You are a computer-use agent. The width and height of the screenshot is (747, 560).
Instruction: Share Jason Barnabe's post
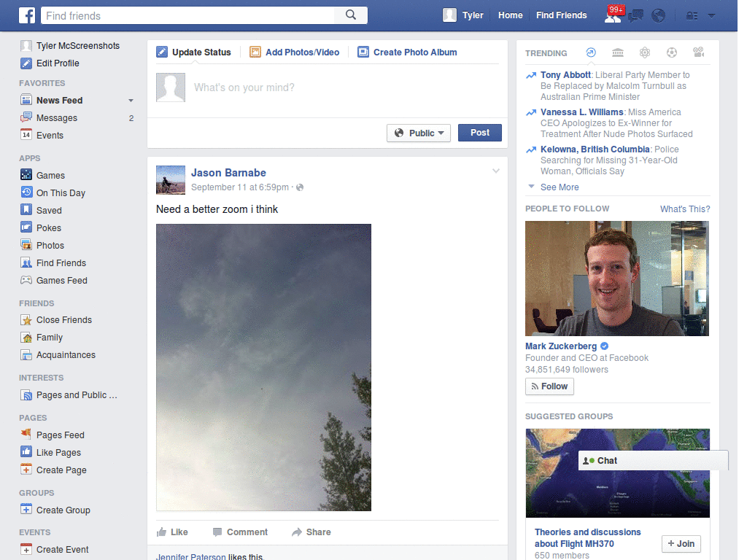(x=311, y=532)
